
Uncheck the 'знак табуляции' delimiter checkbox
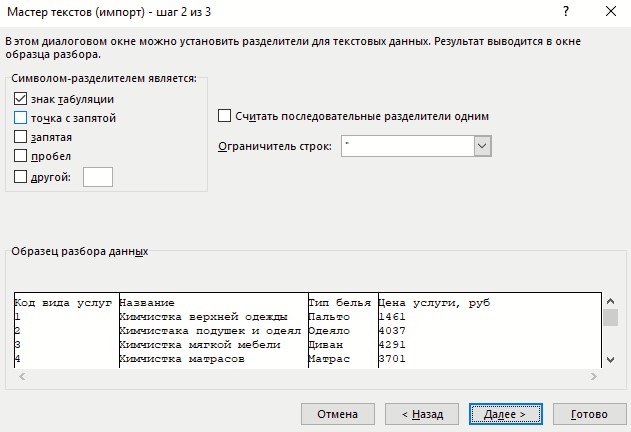(x=21, y=99)
